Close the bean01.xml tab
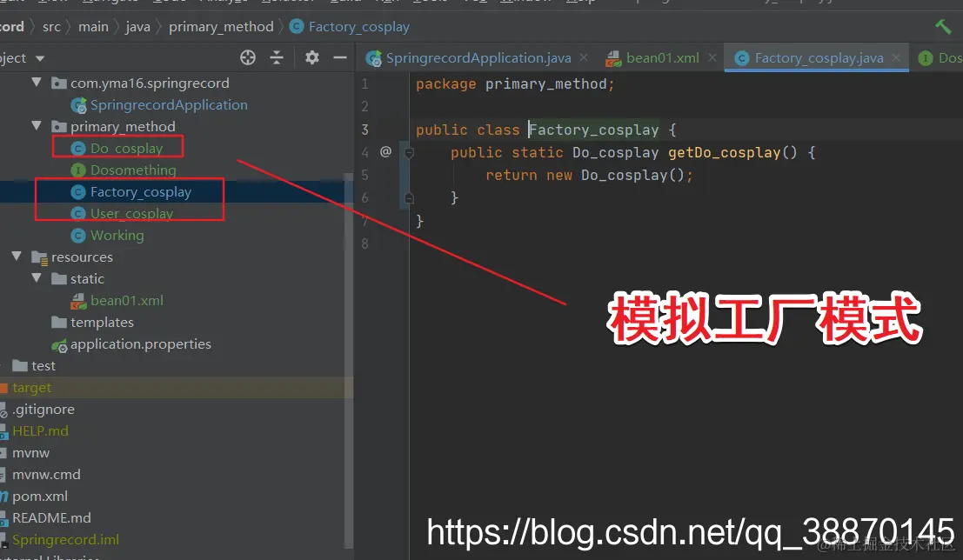Screen dimensions: 963x560 click(x=712, y=57)
